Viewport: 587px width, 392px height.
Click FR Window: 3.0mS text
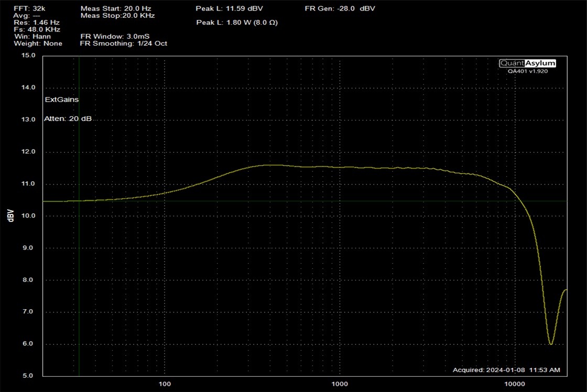pos(115,36)
